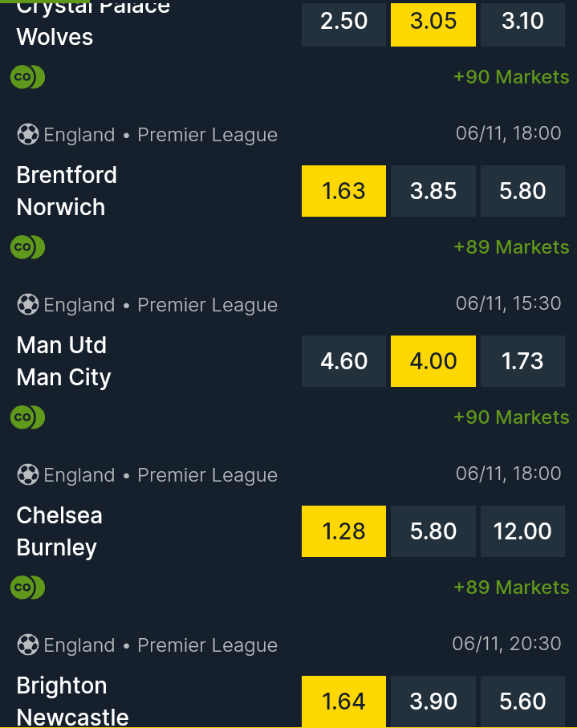Open +89 Markets for Brentford vs Norwich
Viewport: 577px width, 728px height.
click(x=511, y=247)
